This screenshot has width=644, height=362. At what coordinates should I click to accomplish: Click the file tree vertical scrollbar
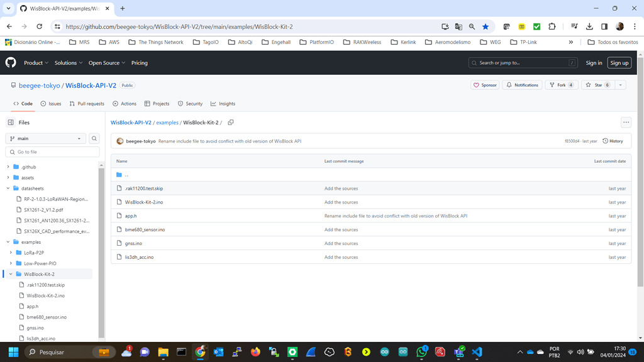coord(101,251)
